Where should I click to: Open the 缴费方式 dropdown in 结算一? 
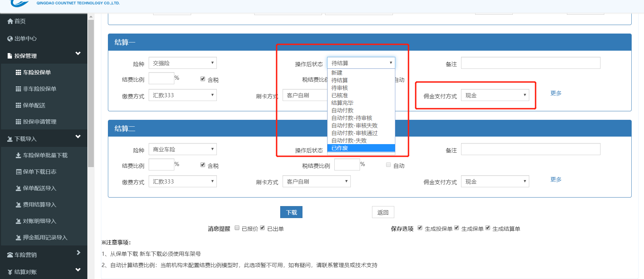pyautogui.click(x=183, y=95)
